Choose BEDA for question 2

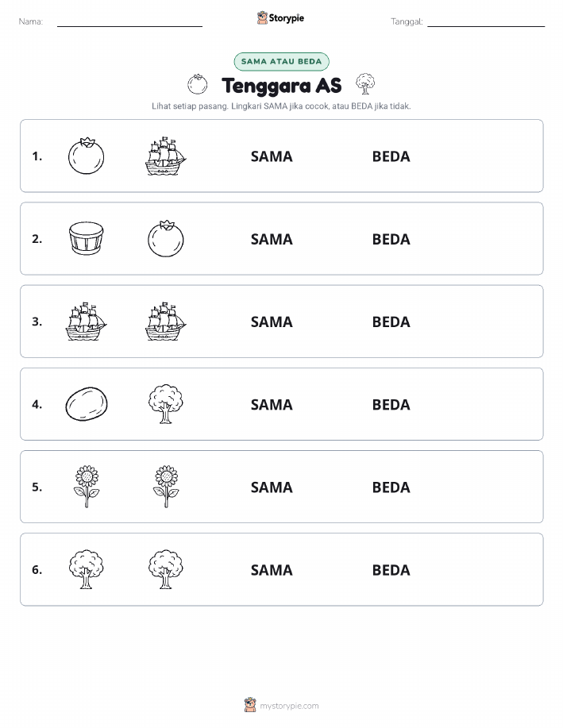click(391, 239)
